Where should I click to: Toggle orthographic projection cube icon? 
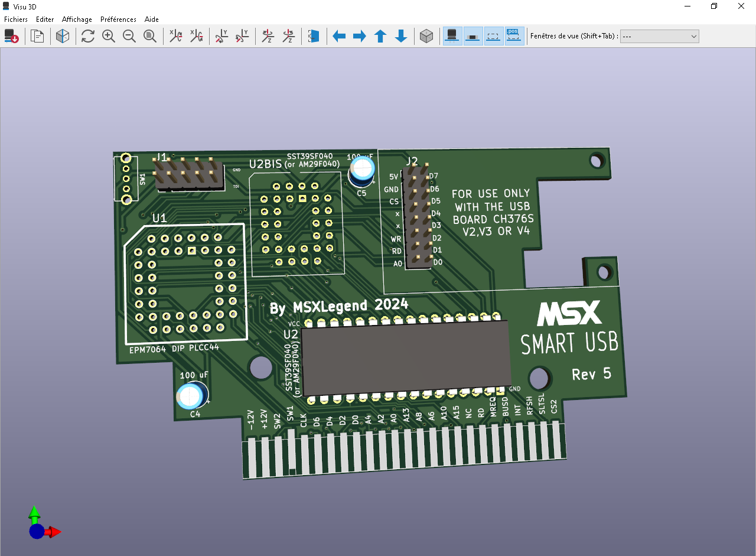point(426,36)
